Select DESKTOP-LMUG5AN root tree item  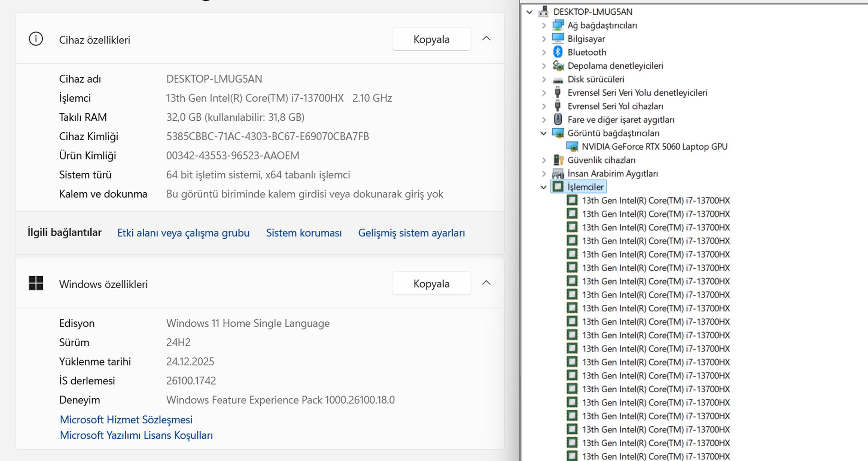pyautogui.click(x=592, y=12)
